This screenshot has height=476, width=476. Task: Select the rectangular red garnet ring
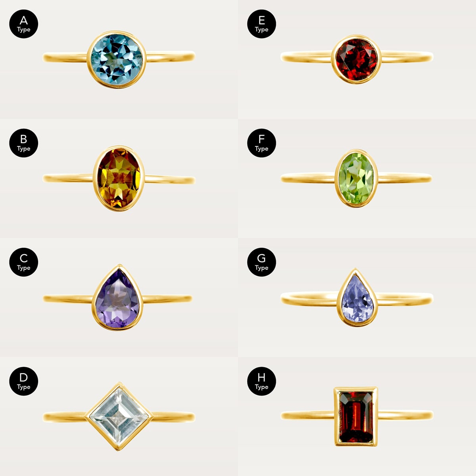356,416
